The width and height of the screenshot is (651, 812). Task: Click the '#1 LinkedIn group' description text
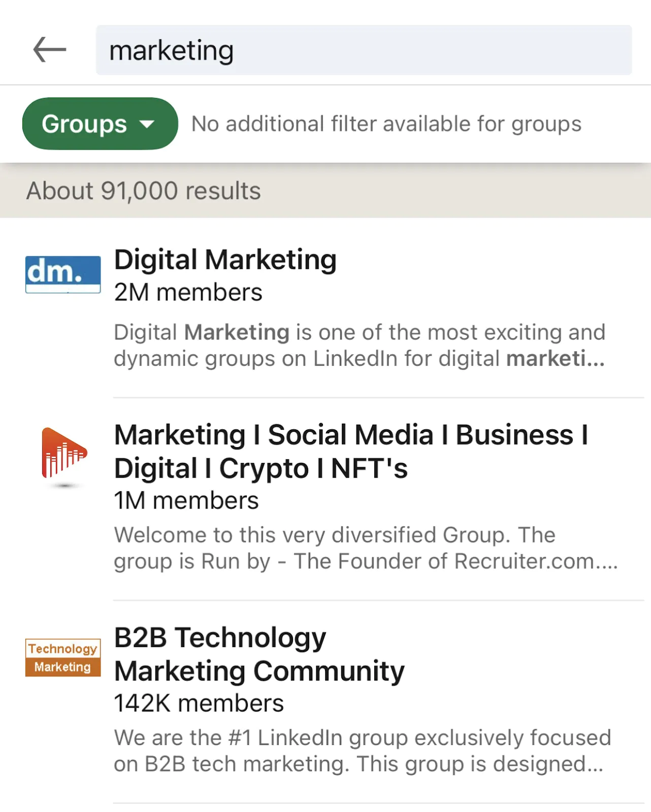[363, 751]
